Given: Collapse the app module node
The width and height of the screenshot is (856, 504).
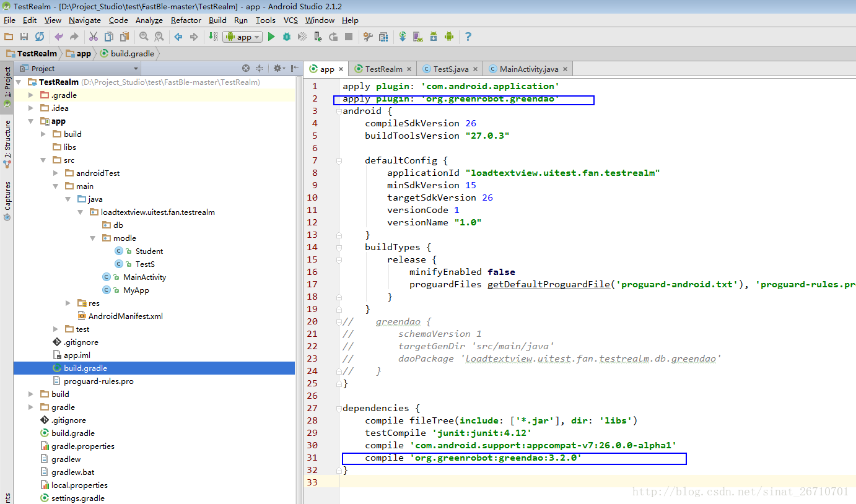Looking at the screenshot, I should pyautogui.click(x=31, y=121).
